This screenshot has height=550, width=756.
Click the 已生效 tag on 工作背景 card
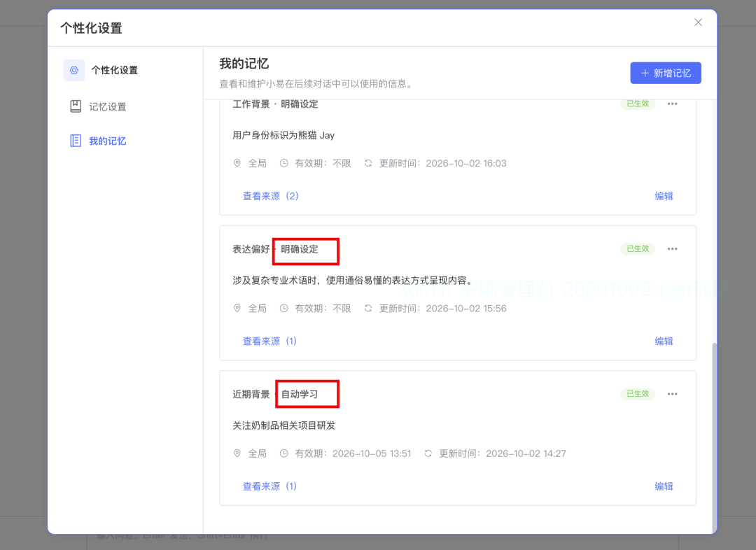coord(638,104)
